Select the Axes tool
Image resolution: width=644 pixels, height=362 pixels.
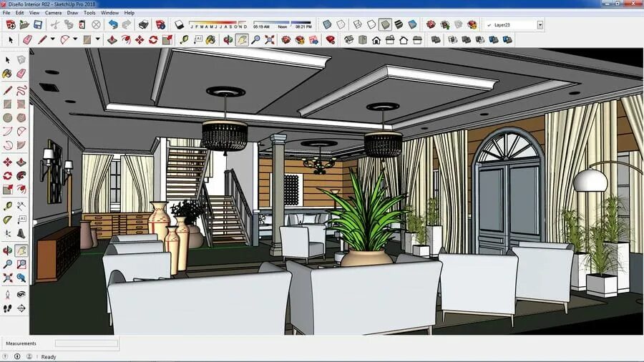click(x=7, y=233)
